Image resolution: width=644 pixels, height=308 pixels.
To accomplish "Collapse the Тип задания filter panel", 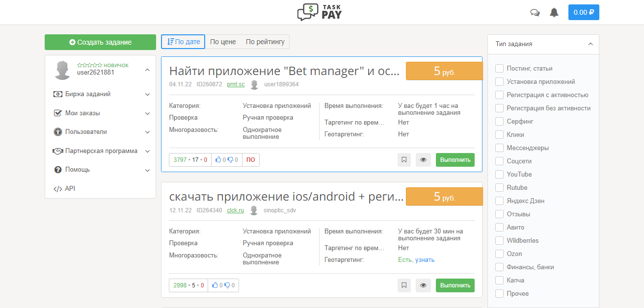I will pos(590,44).
